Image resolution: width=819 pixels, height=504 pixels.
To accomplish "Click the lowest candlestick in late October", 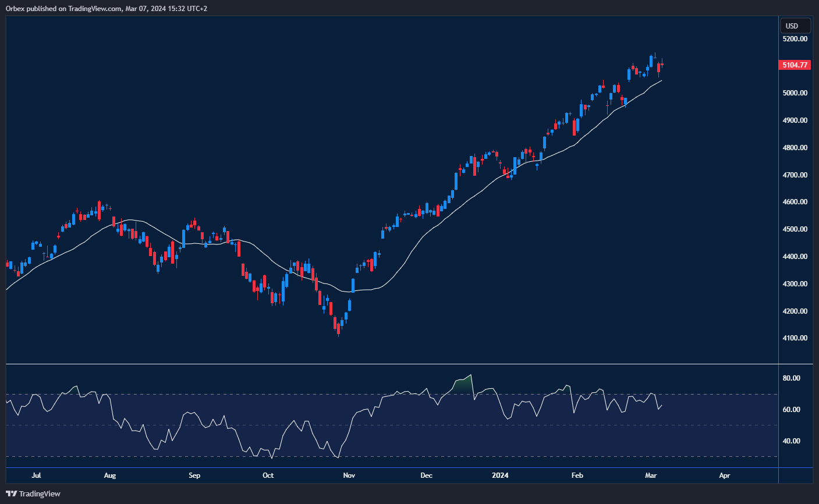I will (x=338, y=329).
